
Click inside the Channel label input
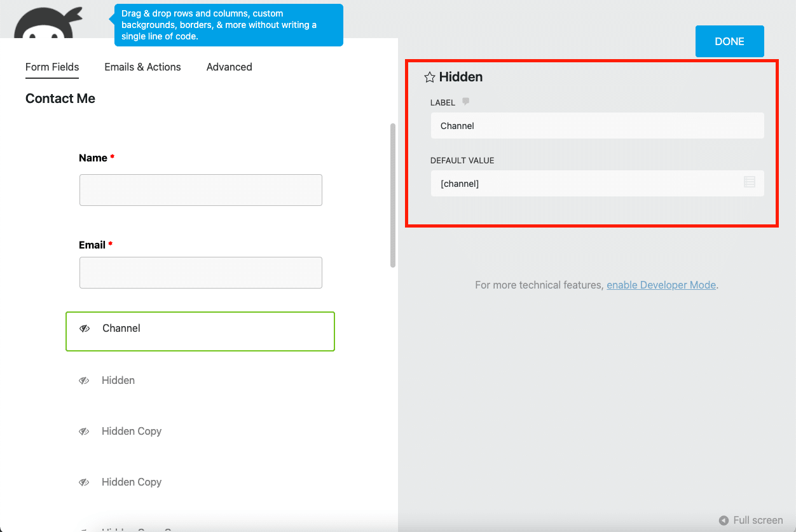pos(596,125)
